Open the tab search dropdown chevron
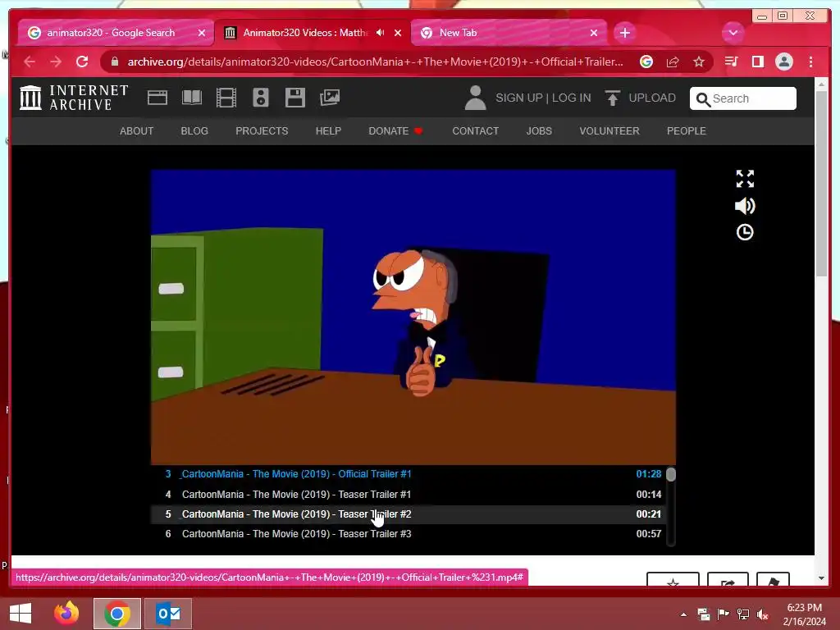The height and width of the screenshot is (630, 840). (x=733, y=33)
